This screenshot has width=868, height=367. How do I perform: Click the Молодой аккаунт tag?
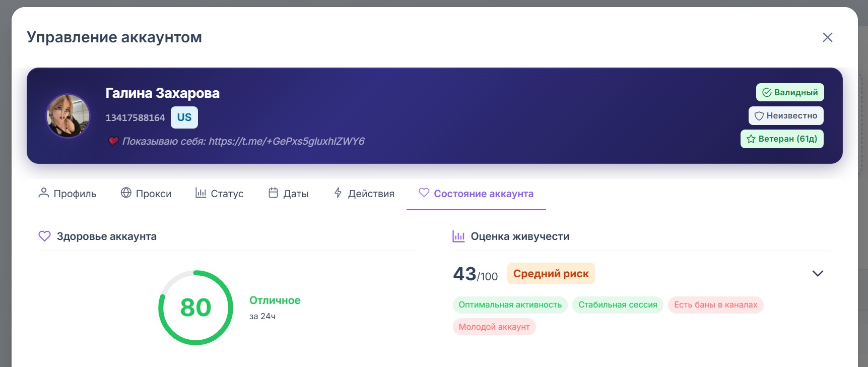[494, 327]
